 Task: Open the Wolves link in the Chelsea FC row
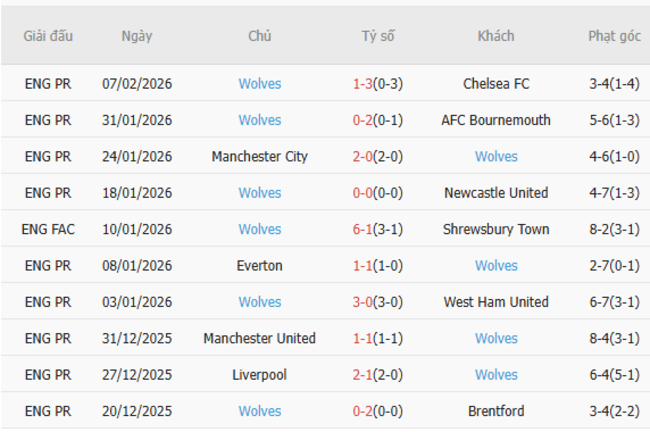point(260,84)
